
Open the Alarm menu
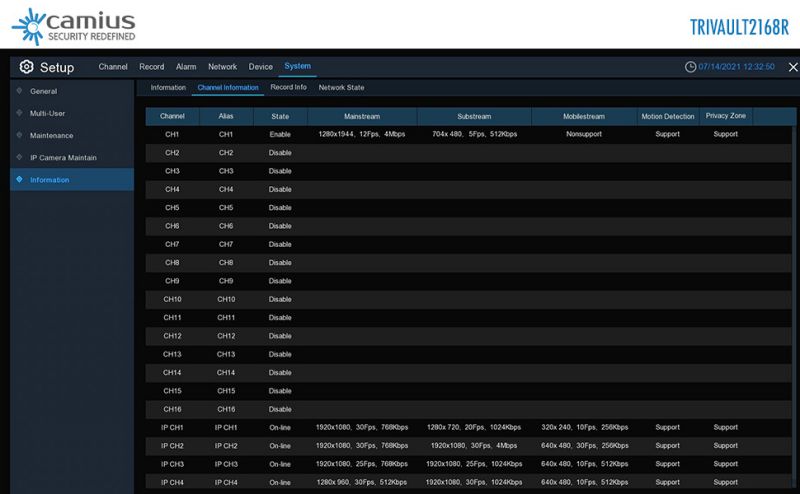click(186, 67)
